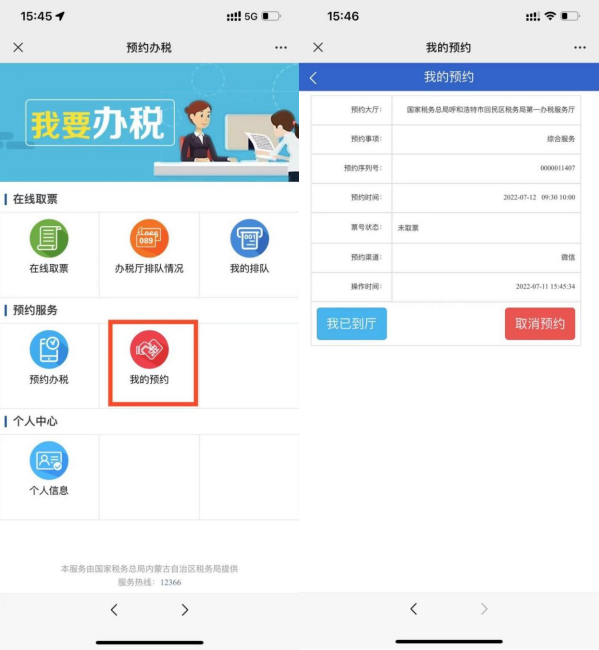This screenshot has height=650, width=599.
Task: Tap location arrow beside 15:45
Action: (x=61, y=16)
